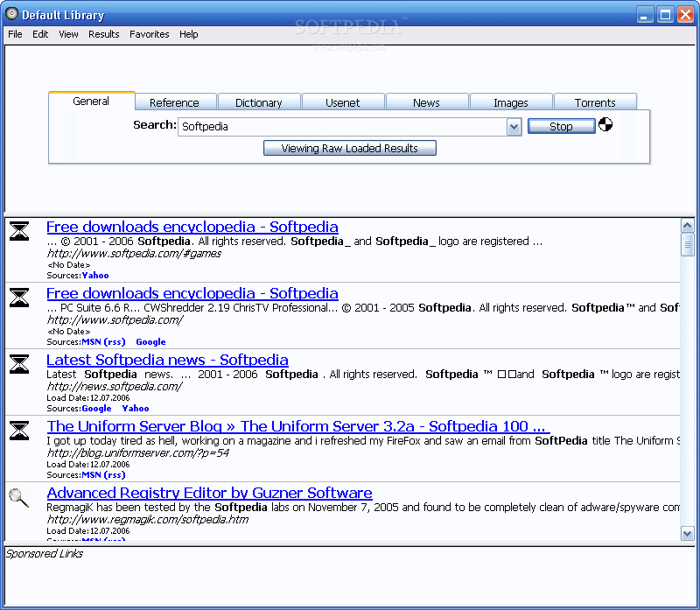Viewport: 700px width, 610px height.
Task: Click hourglass icon next to Uniform Server Blog
Action: coord(19,431)
